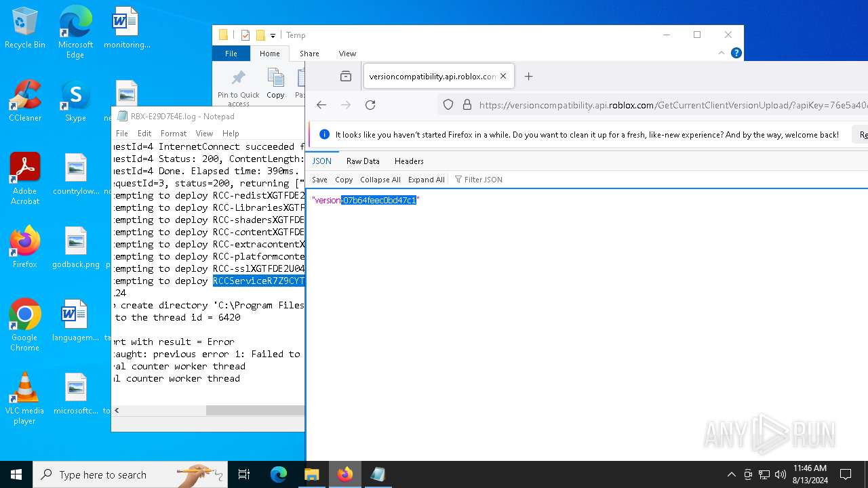
Task: Open Notepad File menu
Action: click(122, 134)
